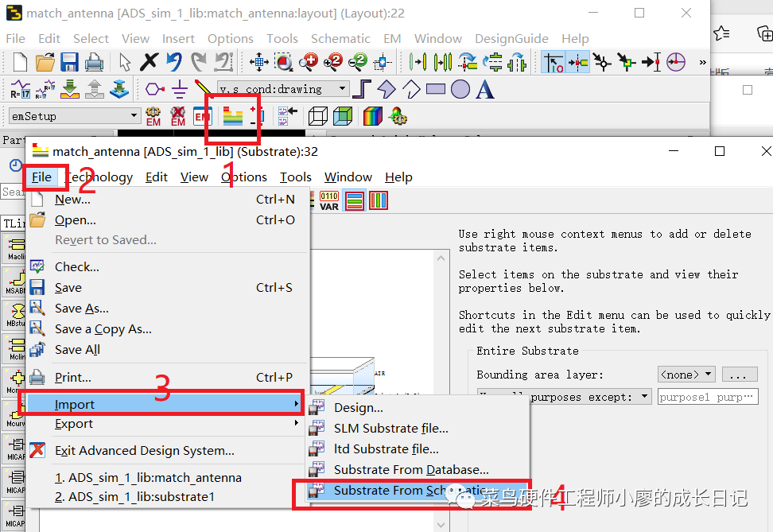Select Check... in File menu
Image resolution: width=773 pixels, height=532 pixels.
pos(168,266)
